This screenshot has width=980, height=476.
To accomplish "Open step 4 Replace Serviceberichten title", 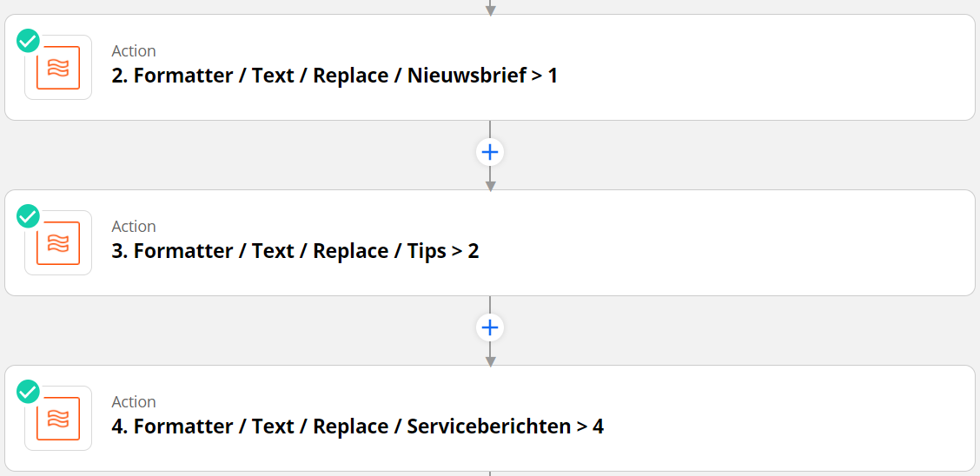I will coord(357,426).
